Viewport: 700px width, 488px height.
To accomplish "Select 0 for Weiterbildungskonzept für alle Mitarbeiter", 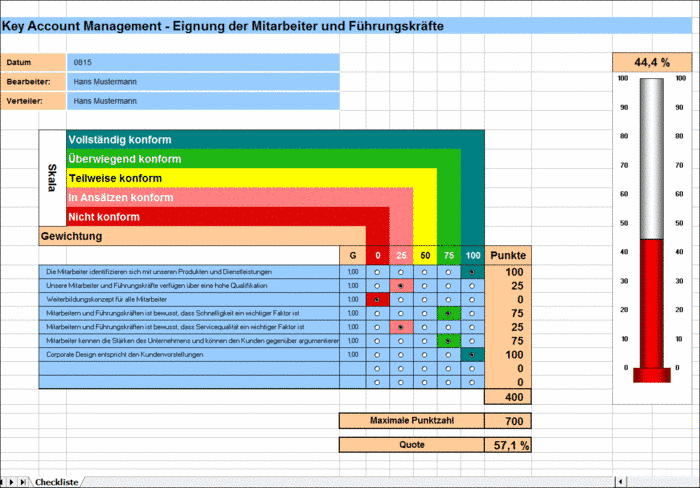I will (377, 300).
